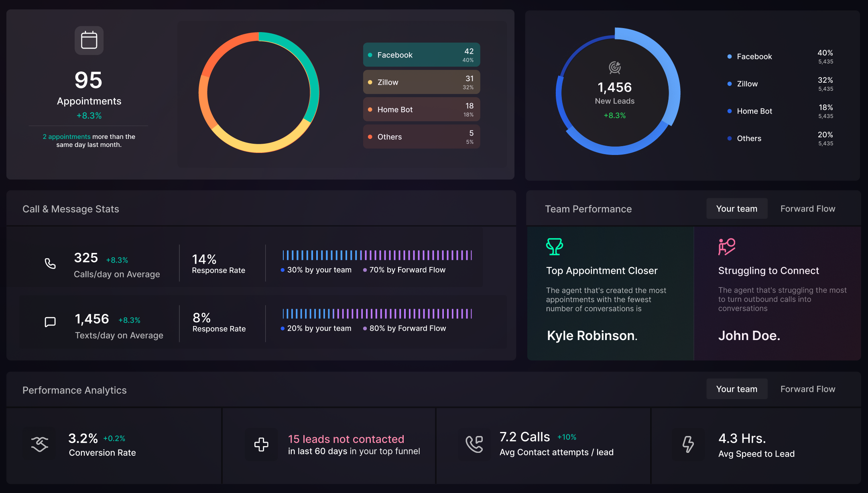This screenshot has height=493, width=868.
Task: Select the Home Bot legend dot in leads panel
Action: 730,111
